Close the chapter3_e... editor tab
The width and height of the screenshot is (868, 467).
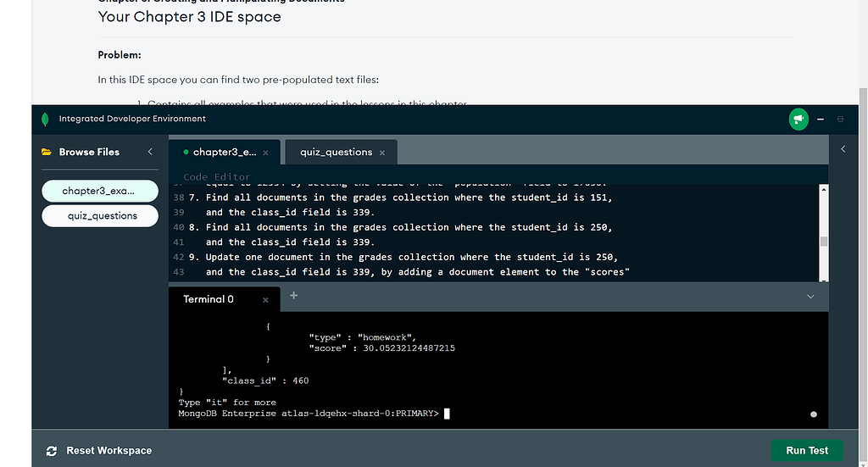(x=265, y=153)
